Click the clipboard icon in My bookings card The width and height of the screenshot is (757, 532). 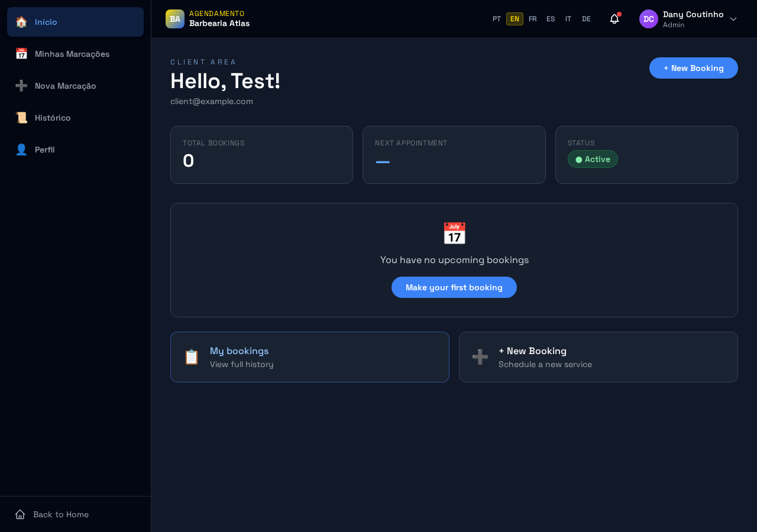[x=192, y=357]
